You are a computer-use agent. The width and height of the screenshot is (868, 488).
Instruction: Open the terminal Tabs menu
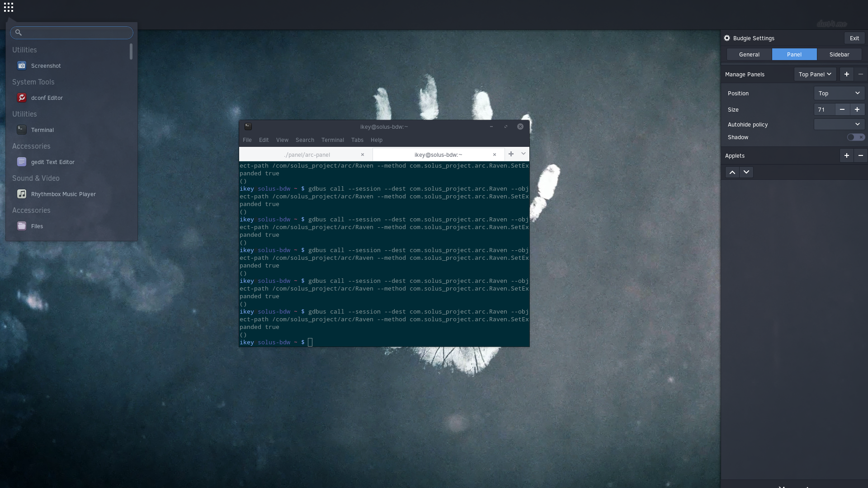click(x=357, y=140)
